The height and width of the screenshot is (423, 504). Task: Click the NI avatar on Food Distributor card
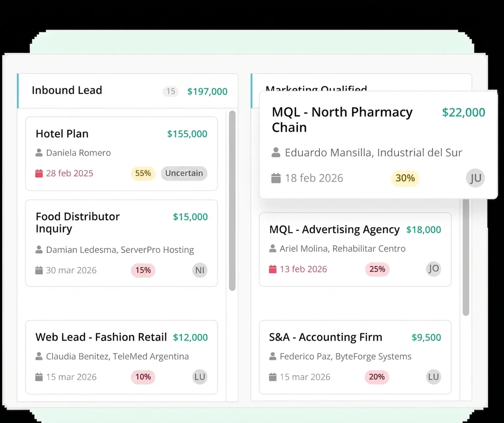click(x=200, y=270)
